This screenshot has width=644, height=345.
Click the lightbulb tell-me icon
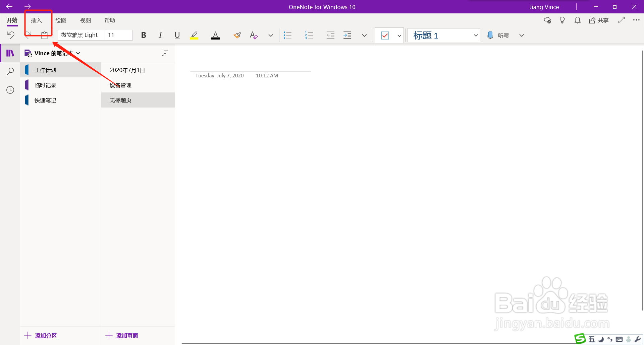pyautogui.click(x=562, y=20)
